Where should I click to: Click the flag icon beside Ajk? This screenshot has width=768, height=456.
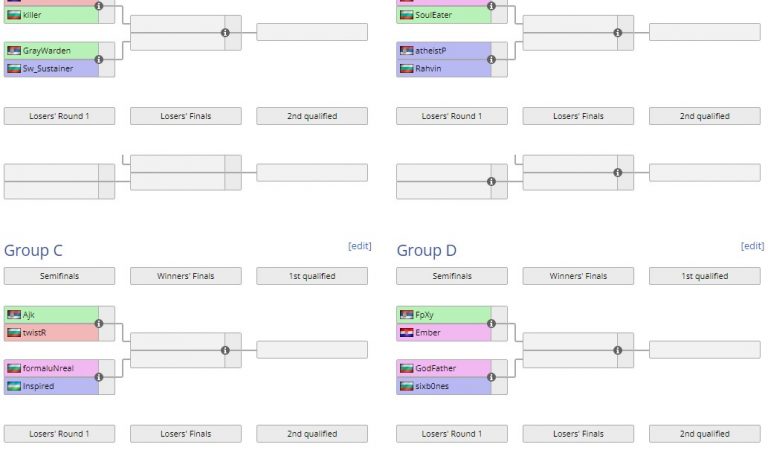coord(14,314)
